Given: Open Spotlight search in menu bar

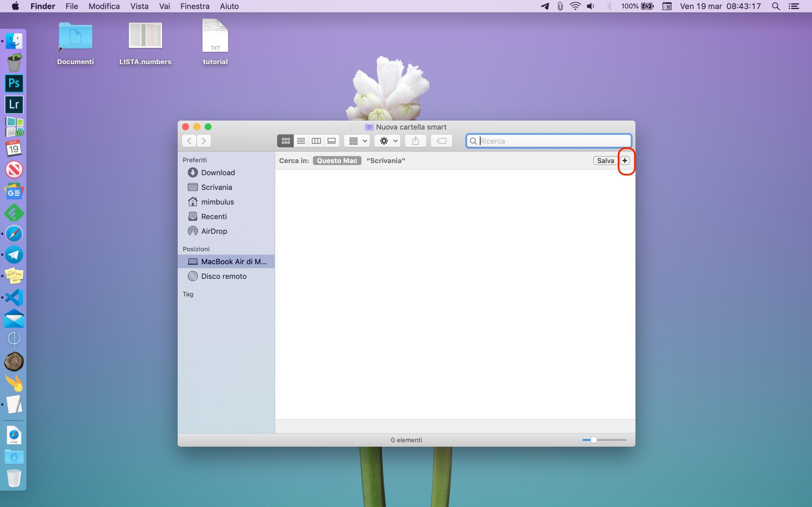Looking at the screenshot, I should click(776, 6).
